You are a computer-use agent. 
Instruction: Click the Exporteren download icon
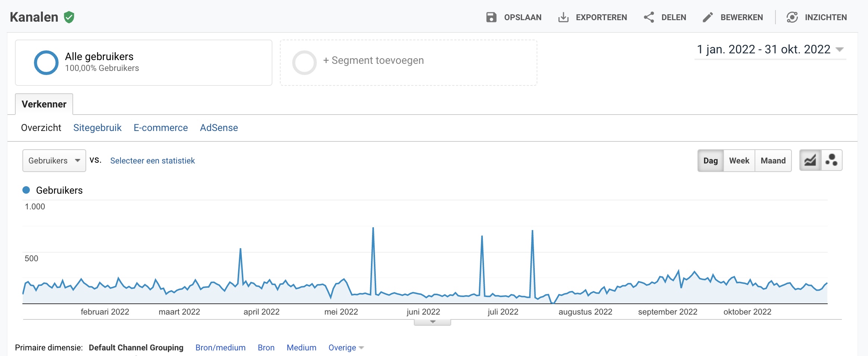(563, 17)
